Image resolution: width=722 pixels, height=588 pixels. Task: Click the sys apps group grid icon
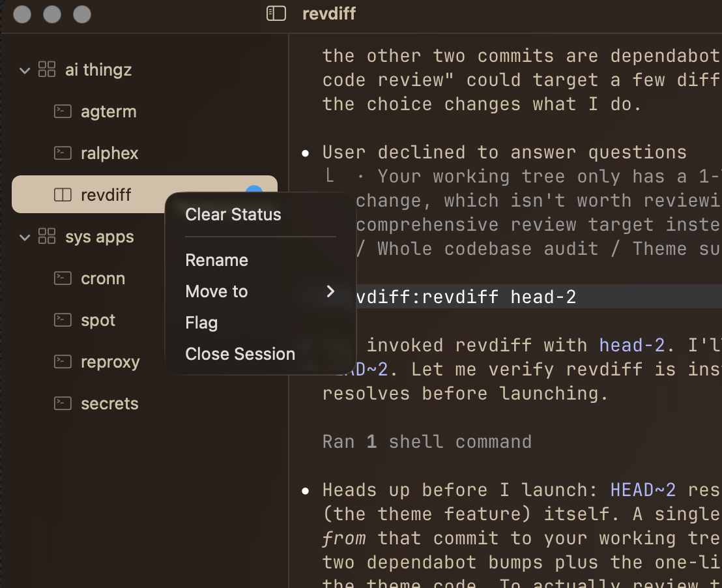point(47,237)
